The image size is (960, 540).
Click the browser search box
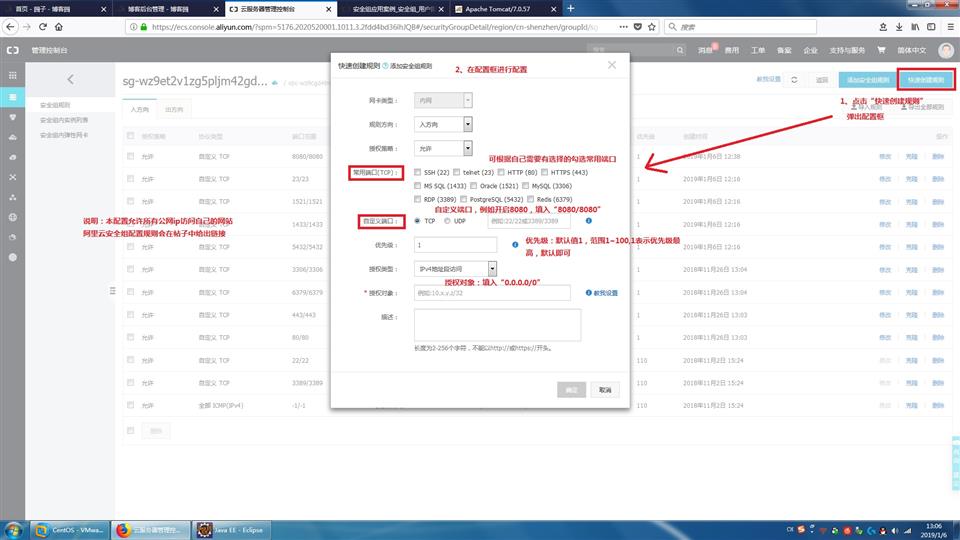click(740, 27)
